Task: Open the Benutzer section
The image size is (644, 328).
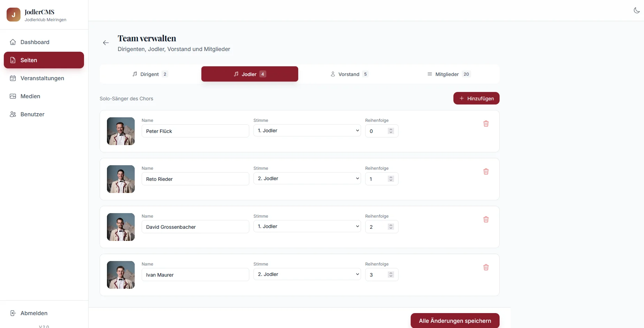Action: 32,114
